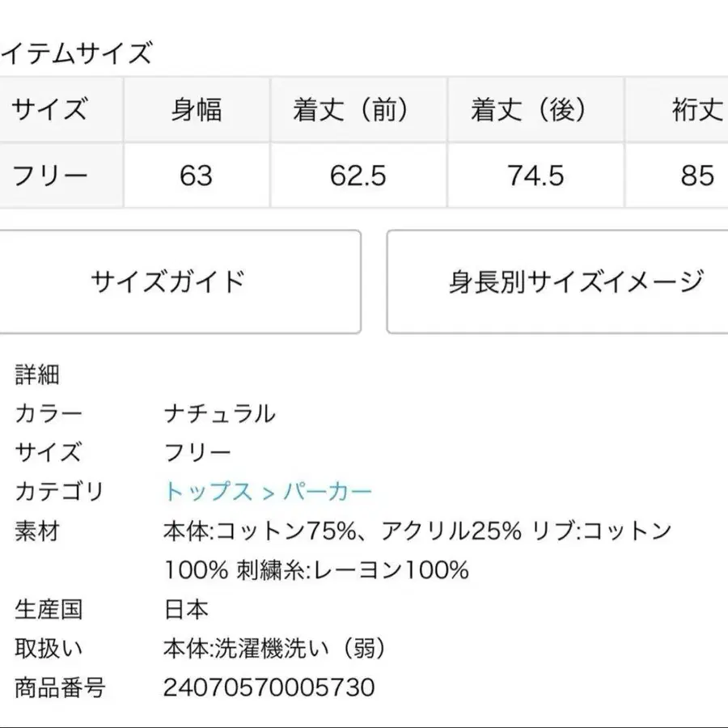This screenshot has width=728, height=728.
Task: Select the product number 24070570005730
Action: (x=269, y=688)
